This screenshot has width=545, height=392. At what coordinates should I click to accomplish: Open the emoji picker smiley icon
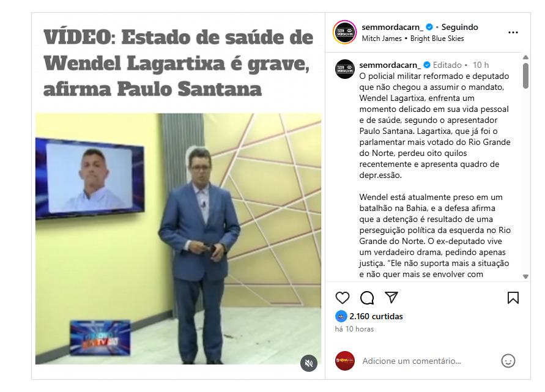point(508,361)
